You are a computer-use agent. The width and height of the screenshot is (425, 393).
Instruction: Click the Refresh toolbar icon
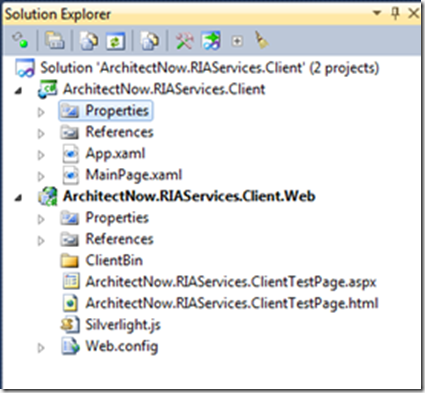point(116,41)
